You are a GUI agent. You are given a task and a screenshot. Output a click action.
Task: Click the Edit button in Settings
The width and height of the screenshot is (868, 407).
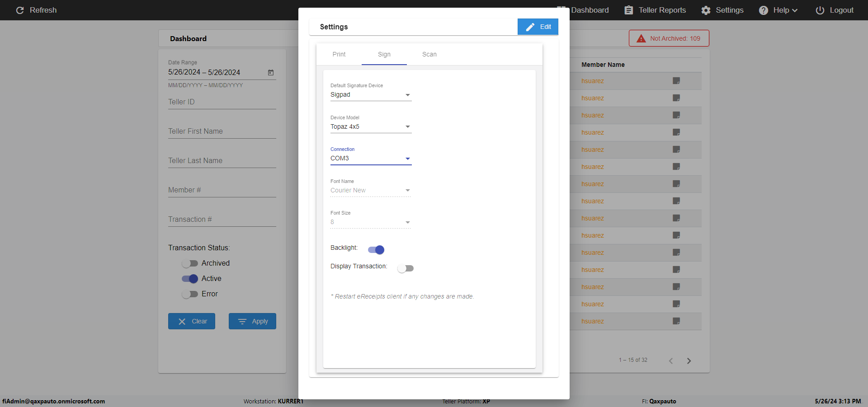click(538, 27)
